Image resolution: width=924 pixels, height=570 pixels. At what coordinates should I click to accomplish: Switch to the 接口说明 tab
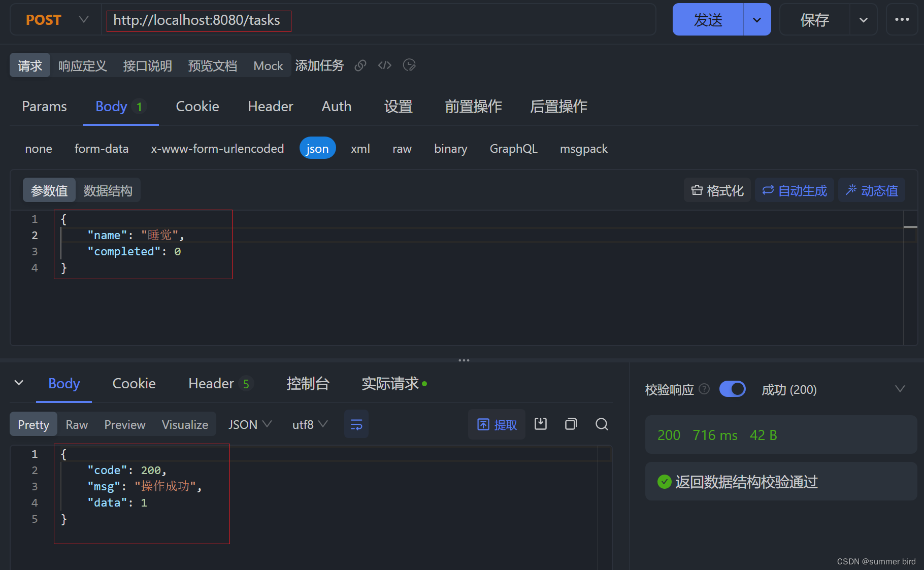tap(148, 65)
